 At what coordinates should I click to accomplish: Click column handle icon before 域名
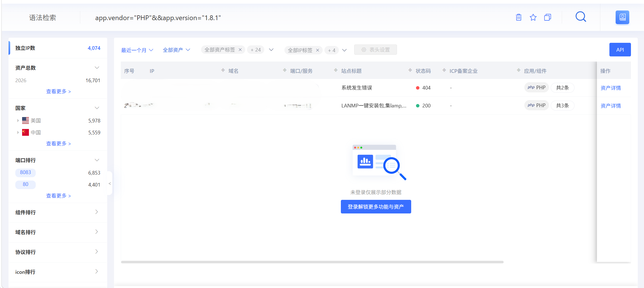[x=223, y=70]
